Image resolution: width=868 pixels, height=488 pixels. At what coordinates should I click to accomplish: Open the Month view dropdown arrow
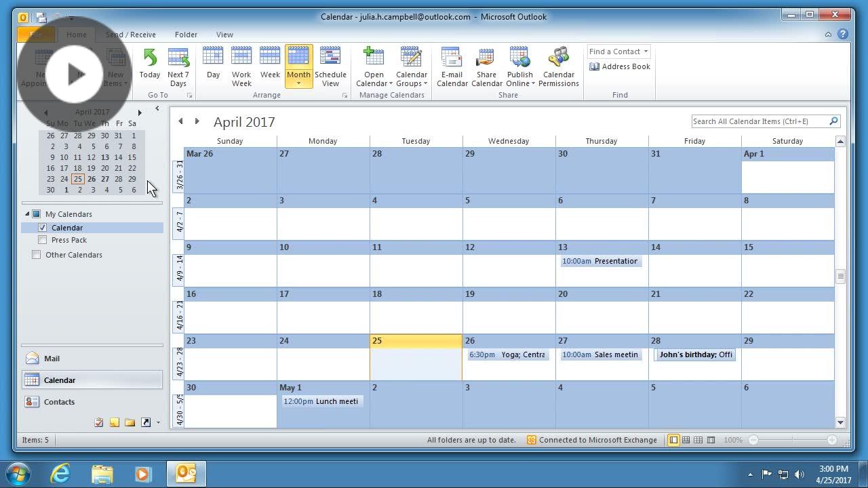(298, 83)
